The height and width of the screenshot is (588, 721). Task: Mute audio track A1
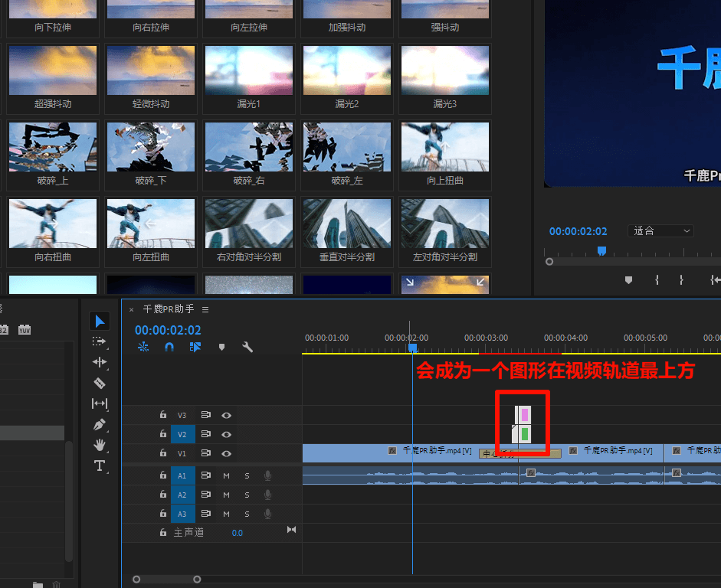225,475
